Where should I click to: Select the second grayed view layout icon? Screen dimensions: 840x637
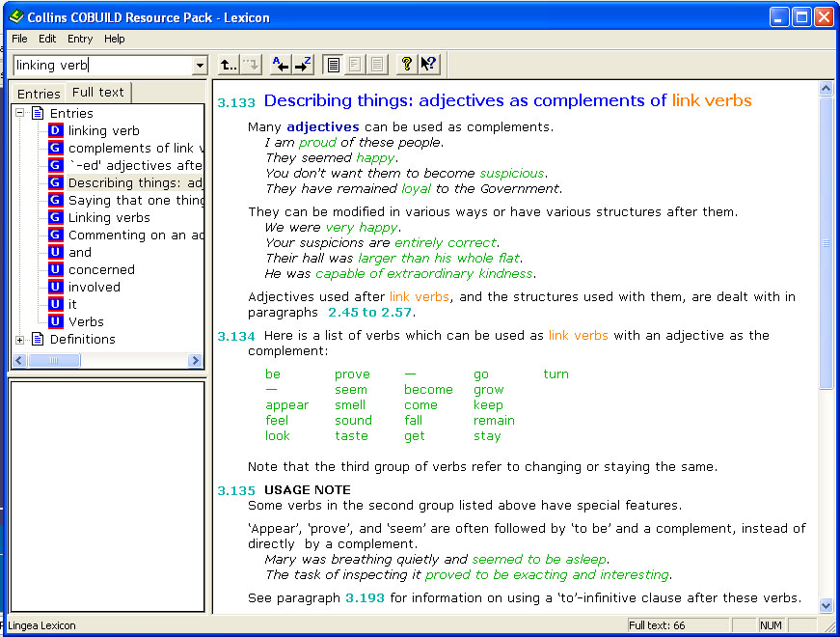pyautogui.click(x=355, y=65)
